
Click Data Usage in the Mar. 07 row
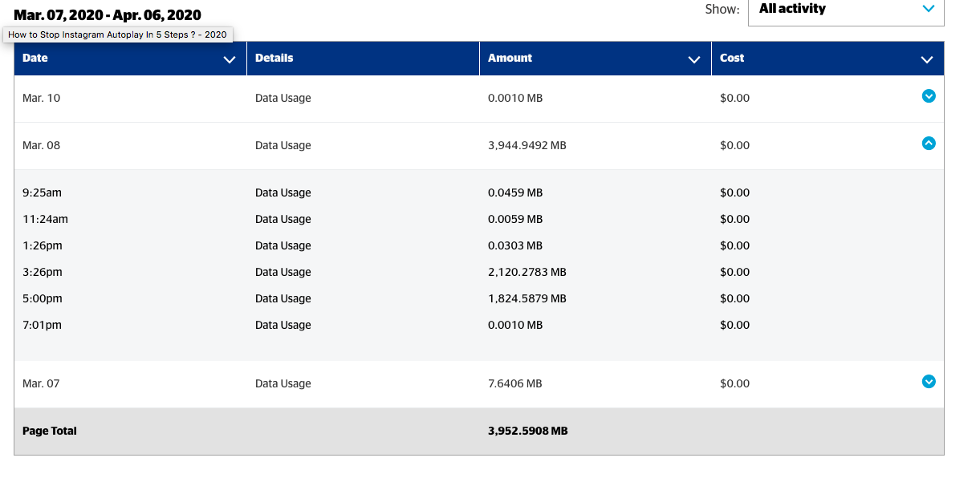pyautogui.click(x=283, y=383)
